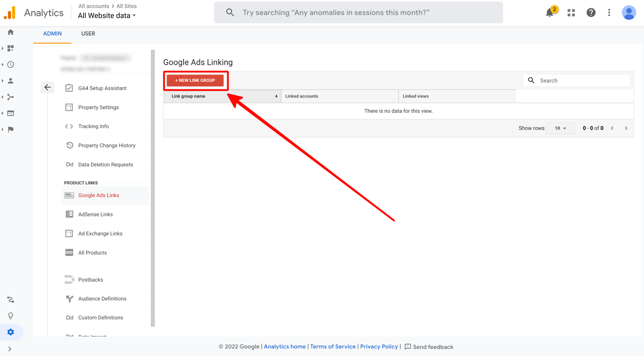Sort by Link group name column
The width and height of the screenshot is (644, 356).
222,96
